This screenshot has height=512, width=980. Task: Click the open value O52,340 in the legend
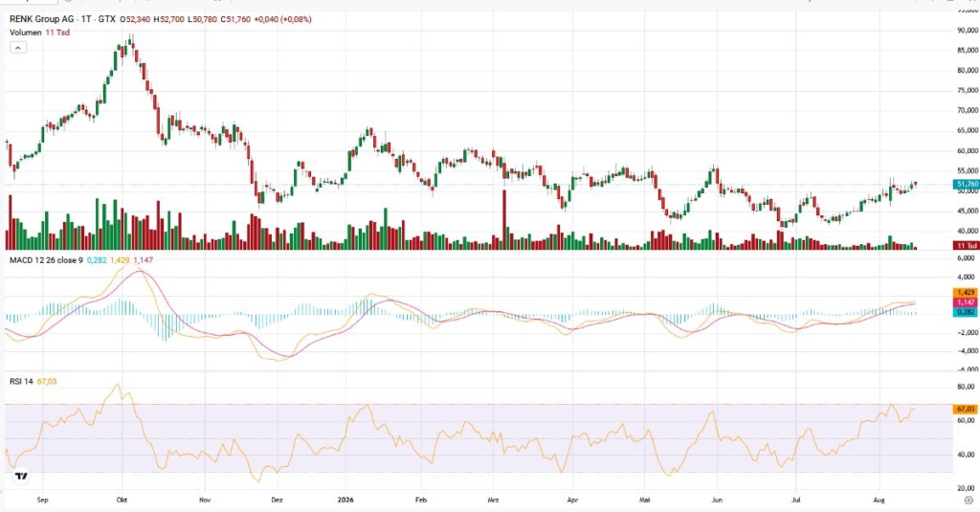point(134,19)
